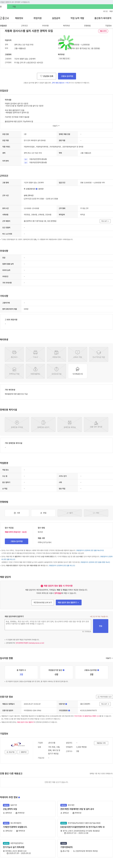This screenshot has height=868, width=113.
Task: Click the 고용24 site logo
Action: (x=4, y=18)
